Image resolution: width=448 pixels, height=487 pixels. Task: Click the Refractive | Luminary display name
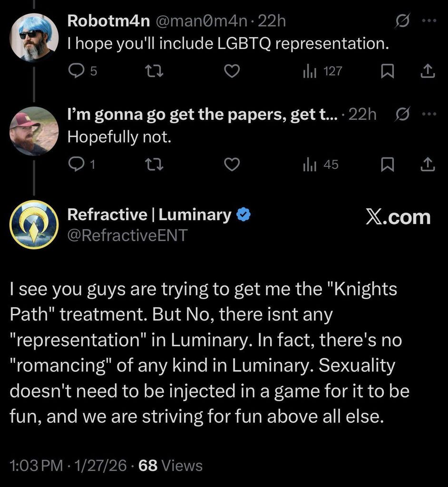click(149, 214)
